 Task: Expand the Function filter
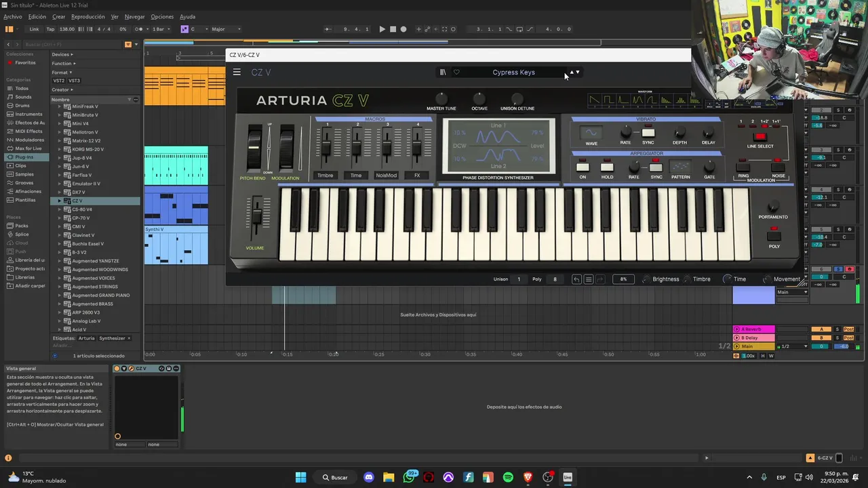[x=63, y=63]
